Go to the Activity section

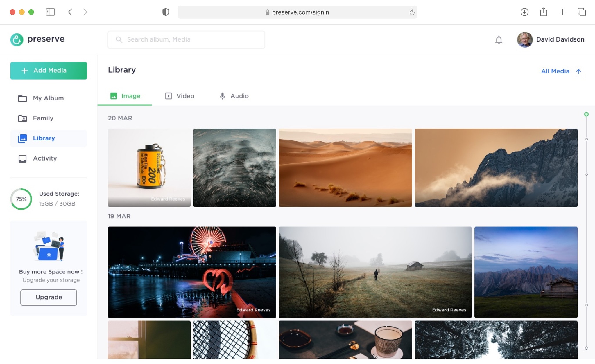[x=45, y=158]
